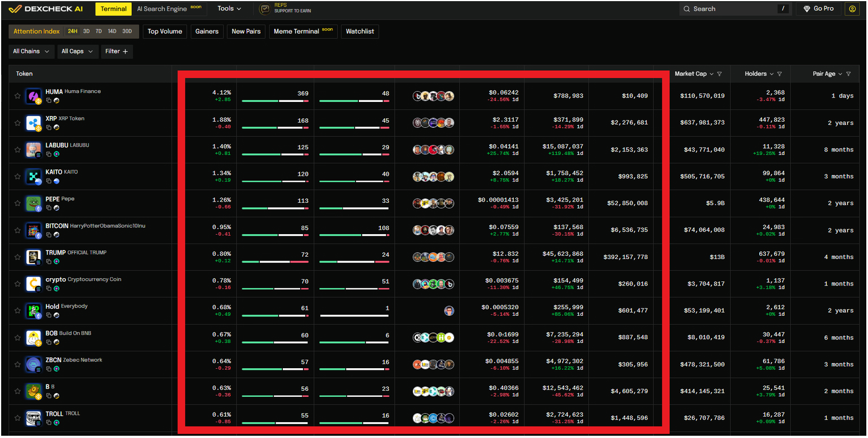
Task: Click the REPS support to earn icon
Action: (x=264, y=9)
